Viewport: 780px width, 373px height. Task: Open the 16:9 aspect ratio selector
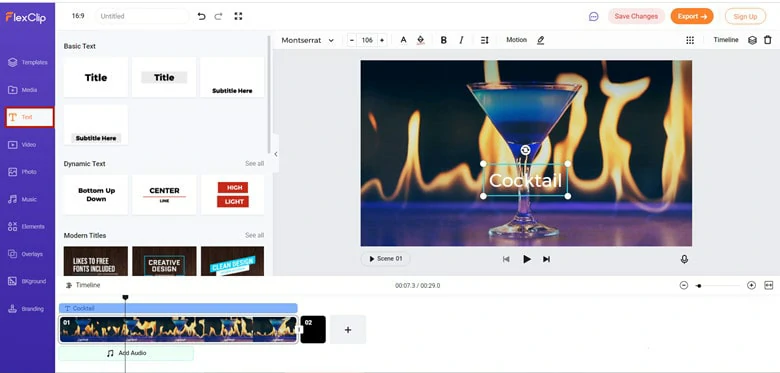(x=78, y=16)
